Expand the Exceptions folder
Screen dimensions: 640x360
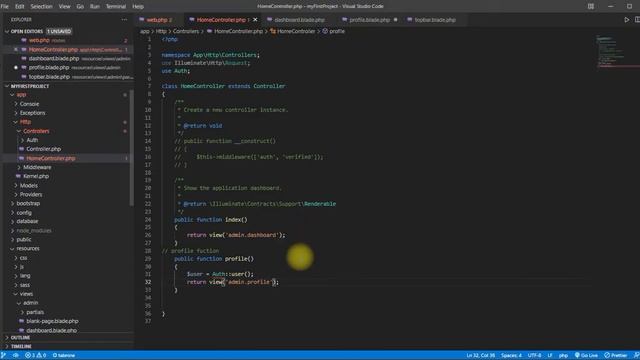(x=16, y=113)
